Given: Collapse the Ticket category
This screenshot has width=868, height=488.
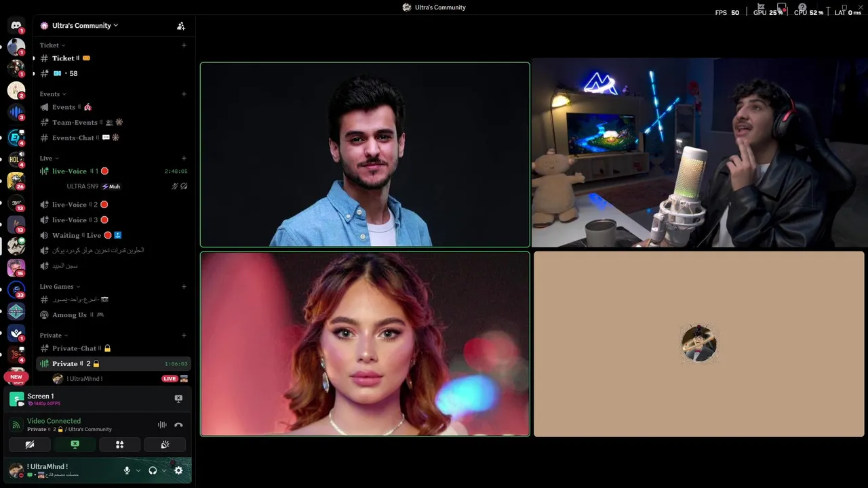Looking at the screenshot, I should (x=52, y=45).
